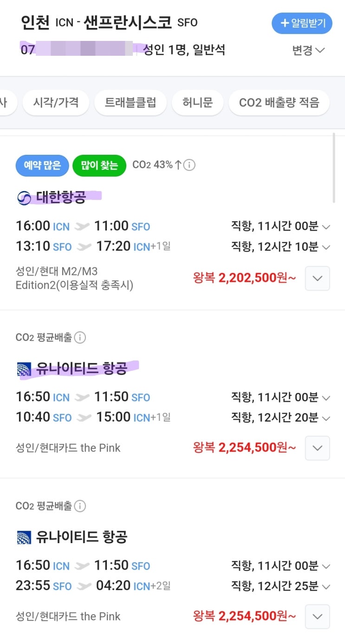
Task: Click the 많이 찾는 green badge
Action: click(99, 166)
